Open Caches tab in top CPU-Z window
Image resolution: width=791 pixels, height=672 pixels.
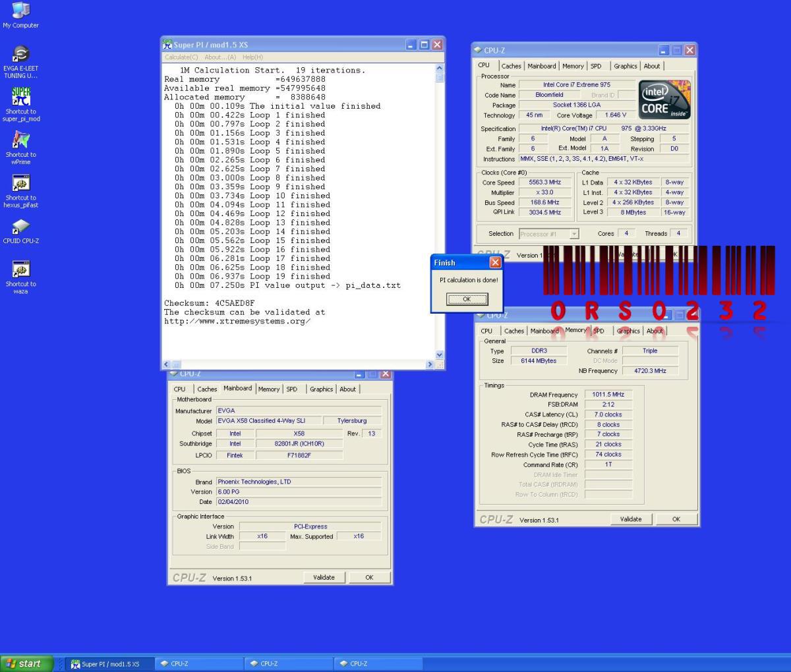pos(511,66)
